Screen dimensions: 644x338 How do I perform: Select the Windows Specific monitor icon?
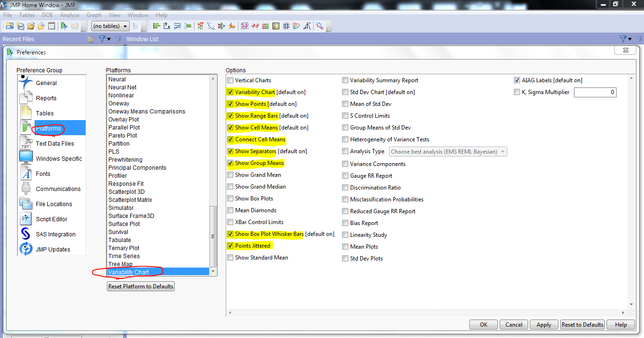26,158
